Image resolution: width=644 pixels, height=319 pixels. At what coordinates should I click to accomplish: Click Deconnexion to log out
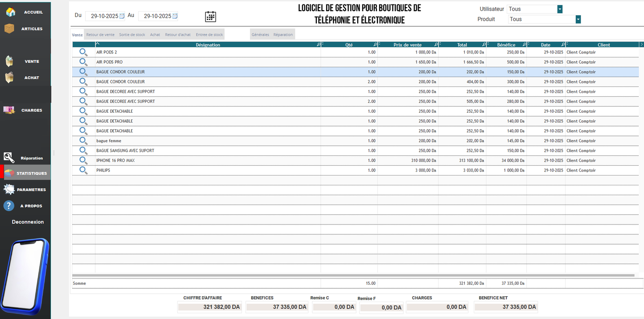(28, 222)
